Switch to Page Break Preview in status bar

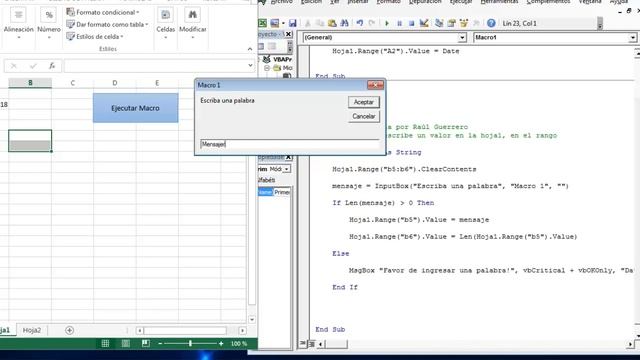pyautogui.click(x=145, y=344)
